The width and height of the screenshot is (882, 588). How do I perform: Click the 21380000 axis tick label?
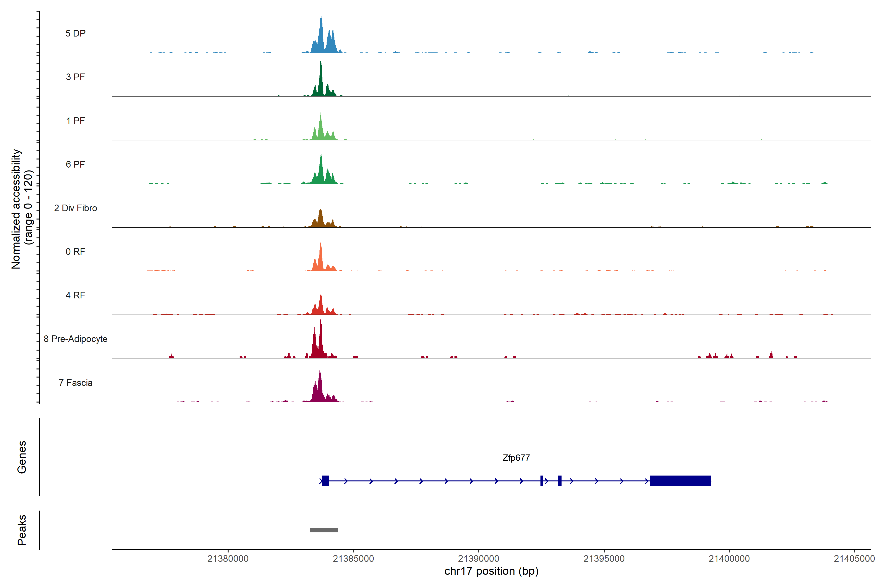(x=228, y=559)
